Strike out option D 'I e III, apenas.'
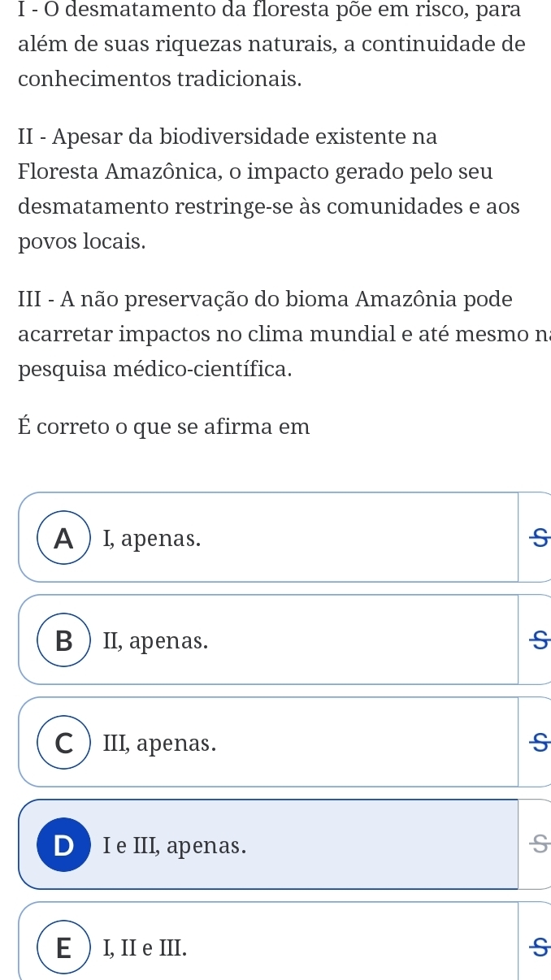Image resolution: width=551 pixels, height=980 pixels. (x=536, y=845)
